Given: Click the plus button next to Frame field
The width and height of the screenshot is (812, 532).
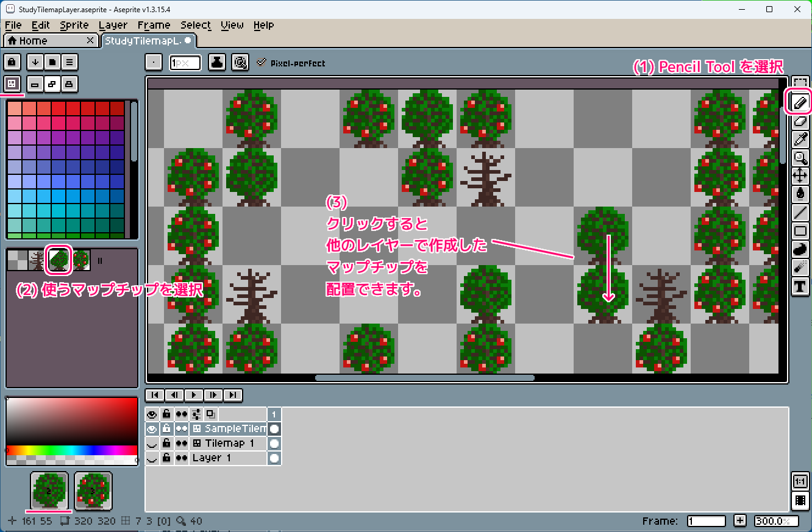Looking at the screenshot, I should point(739,521).
